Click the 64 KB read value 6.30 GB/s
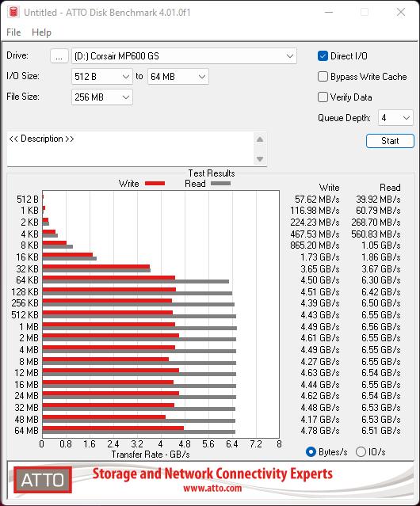420x506 pixels. click(x=381, y=280)
